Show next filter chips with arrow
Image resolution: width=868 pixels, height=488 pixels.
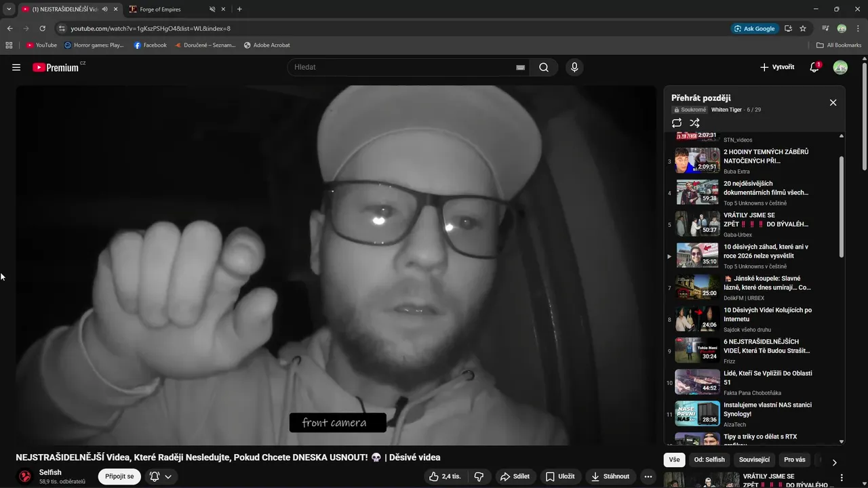(x=834, y=462)
